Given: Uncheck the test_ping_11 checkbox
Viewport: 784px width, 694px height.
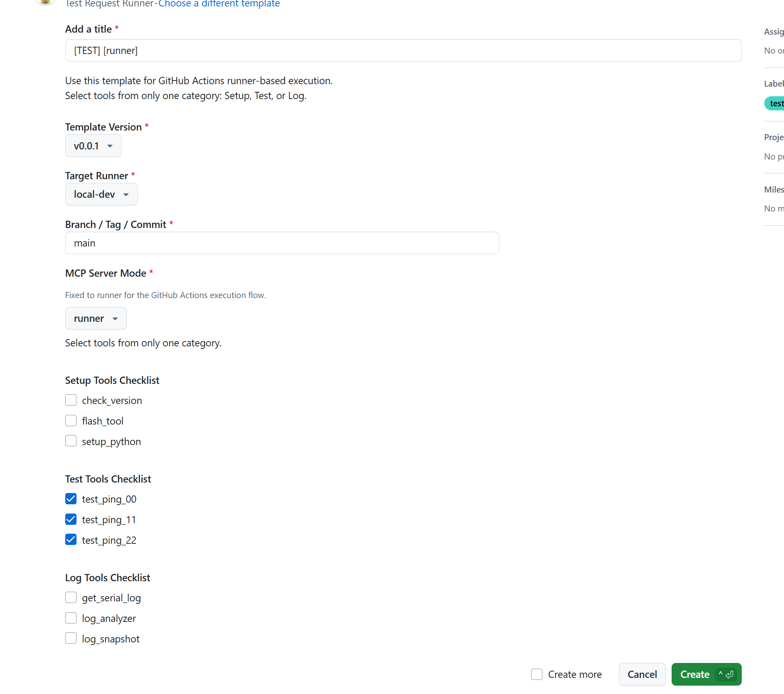Looking at the screenshot, I should [71, 519].
